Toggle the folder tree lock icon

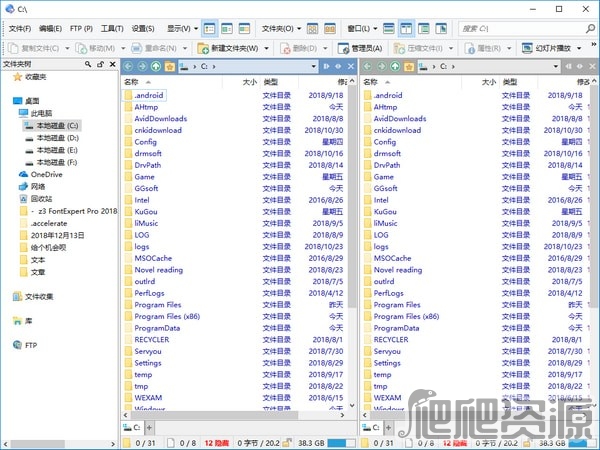point(100,64)
